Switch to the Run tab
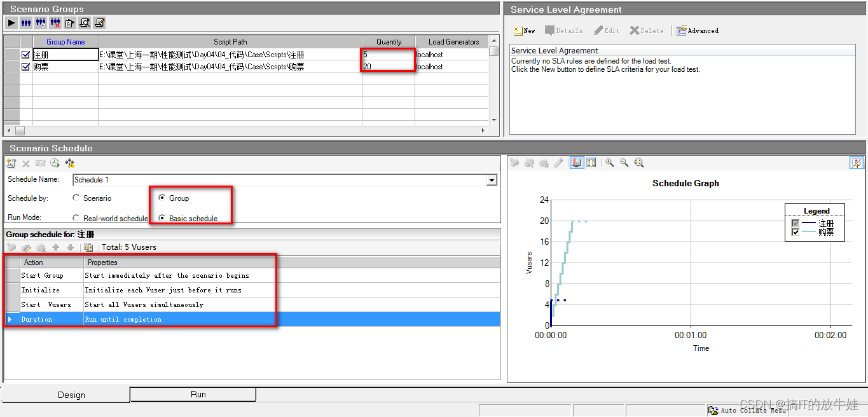The height and width of the screenshot is (417, 868). (x=193, y=395)
